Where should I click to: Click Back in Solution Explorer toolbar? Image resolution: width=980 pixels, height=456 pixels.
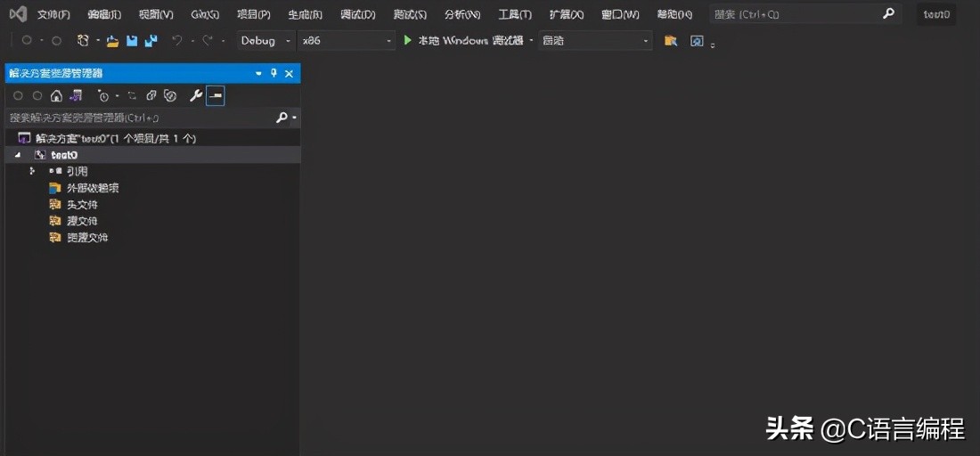[x=18, y=95]
